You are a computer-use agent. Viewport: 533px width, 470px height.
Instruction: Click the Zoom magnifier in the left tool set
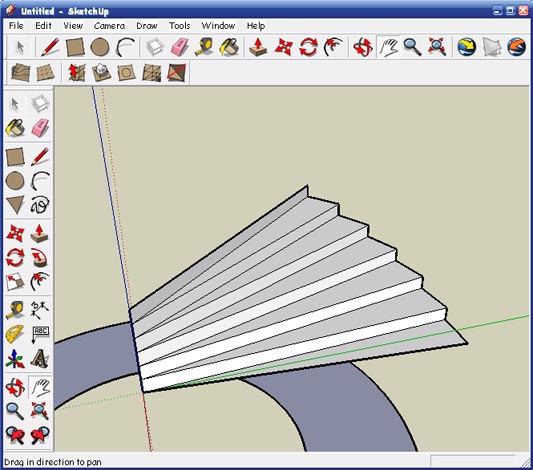tap(15, 411)
